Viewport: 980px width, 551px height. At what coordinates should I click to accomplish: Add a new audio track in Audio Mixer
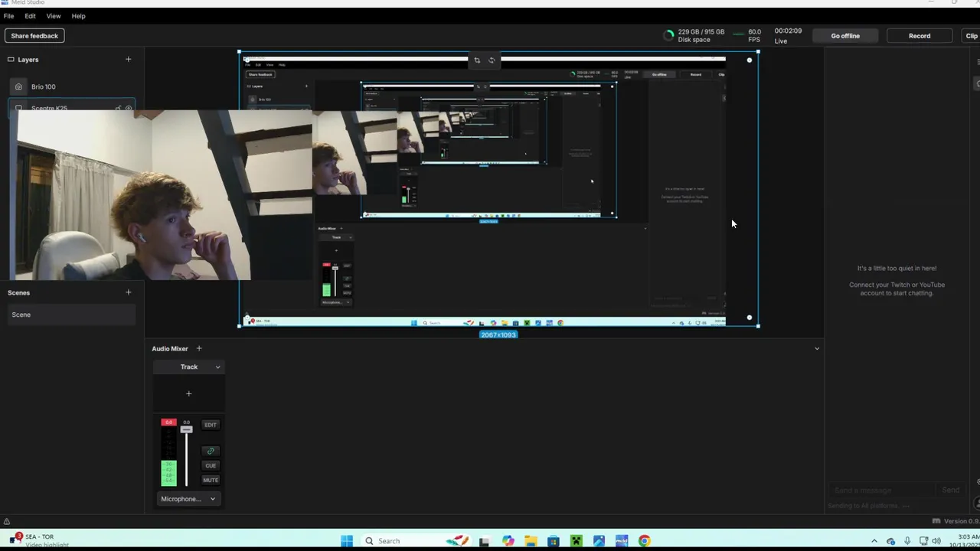point(199,348)
